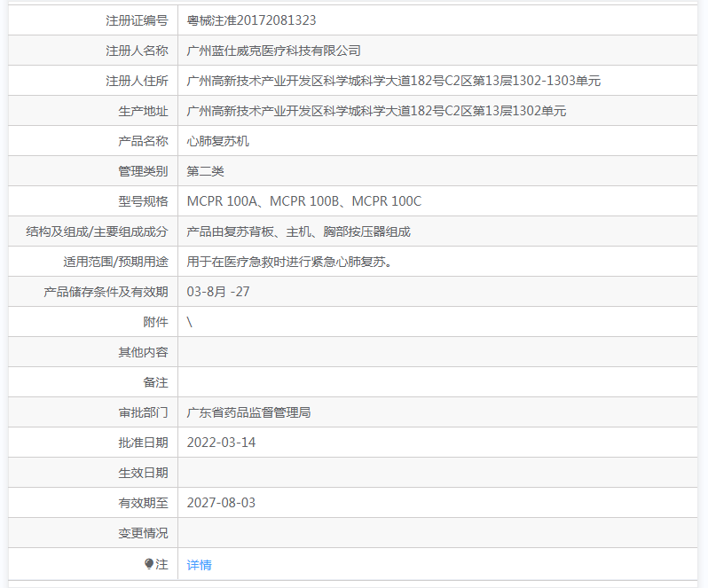Image resolution: width=708 pixels, height=588 pixels.
Task: Click the backslash value in 附件 row
Action: pos(190,322)
